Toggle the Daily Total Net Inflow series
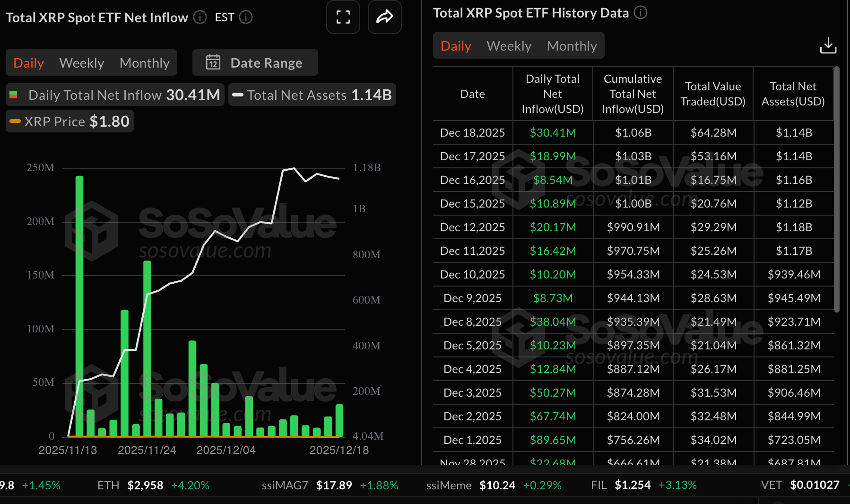 coord(115,95)
